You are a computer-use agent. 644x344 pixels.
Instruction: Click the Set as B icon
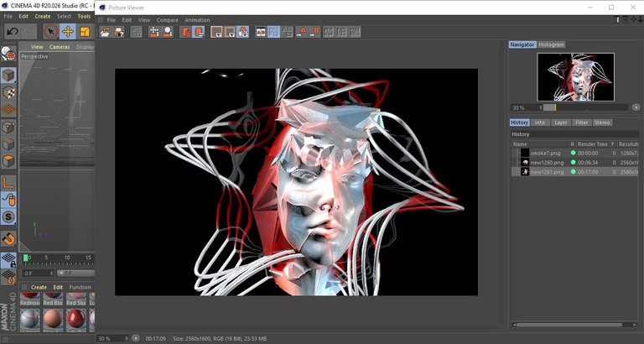pos(314,32)
